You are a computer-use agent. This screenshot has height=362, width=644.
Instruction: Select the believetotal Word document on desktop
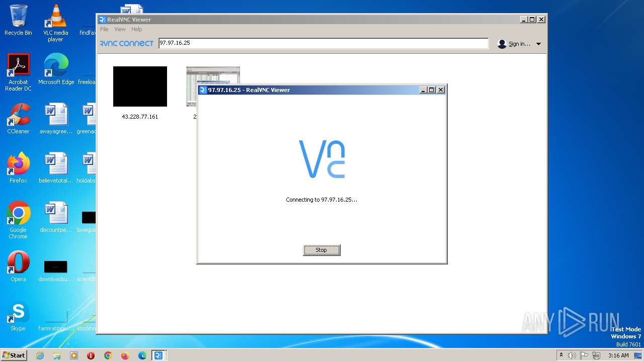tap(56, 168)
